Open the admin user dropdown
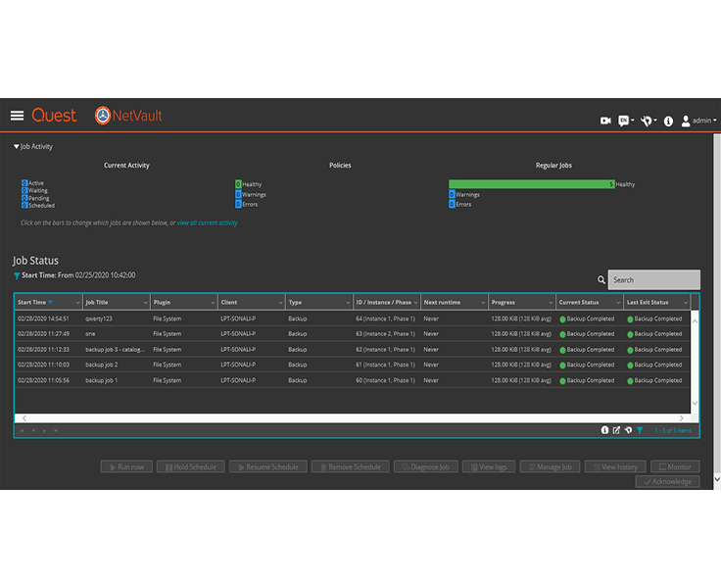The image size is (721, 588). pos(697,121)
